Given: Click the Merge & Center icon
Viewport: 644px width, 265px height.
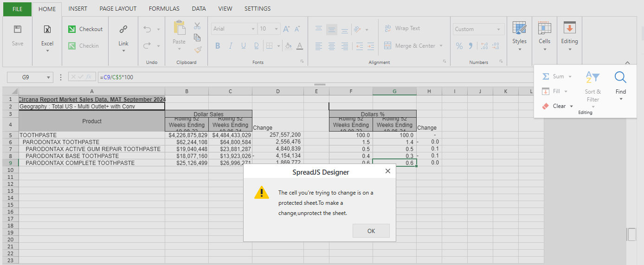Looking at the screenshot, I should coord(388,46).
